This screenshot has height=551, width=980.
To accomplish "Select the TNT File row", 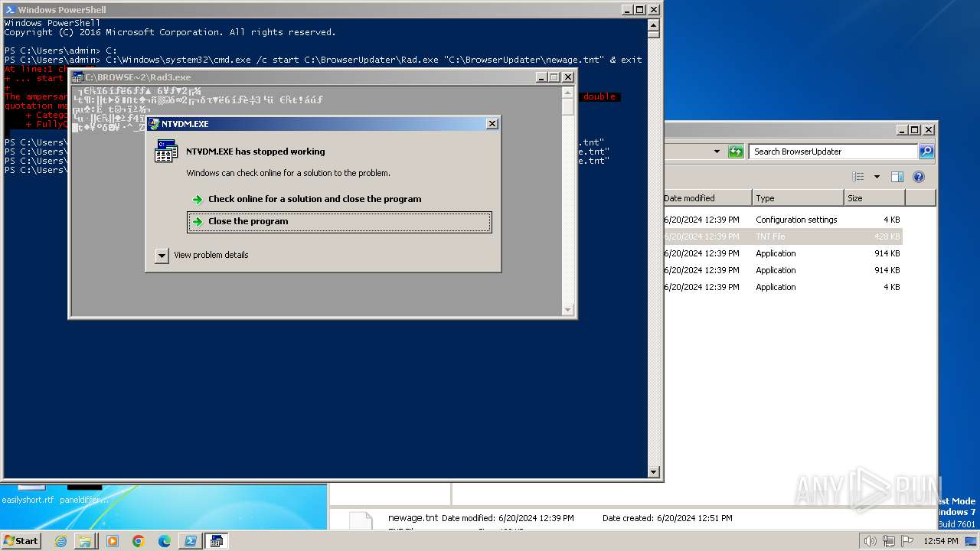I will (x=783, y=236).
